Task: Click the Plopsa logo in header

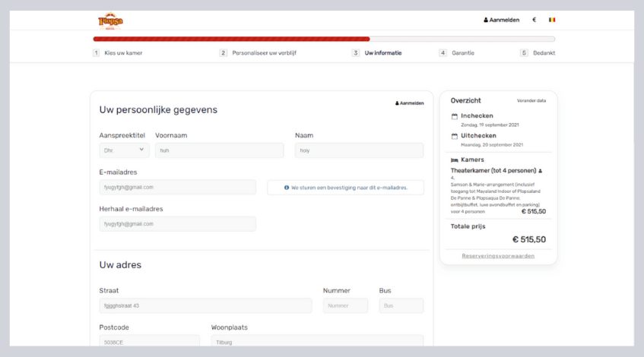Action: [x=110, y=21]
